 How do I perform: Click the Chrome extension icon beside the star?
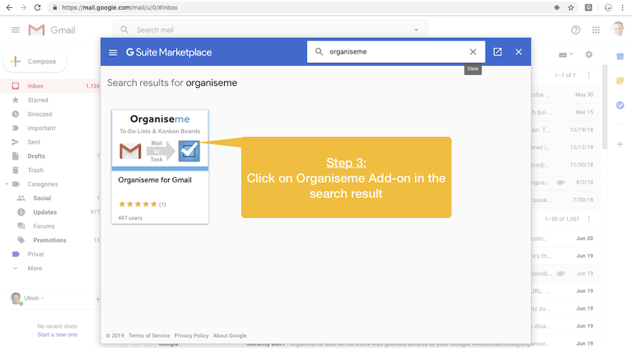[589, 7]
